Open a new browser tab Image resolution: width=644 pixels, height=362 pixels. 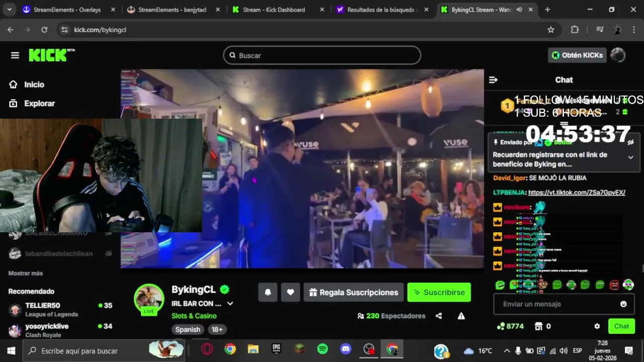pyautogui.click(x=547, y=10)
